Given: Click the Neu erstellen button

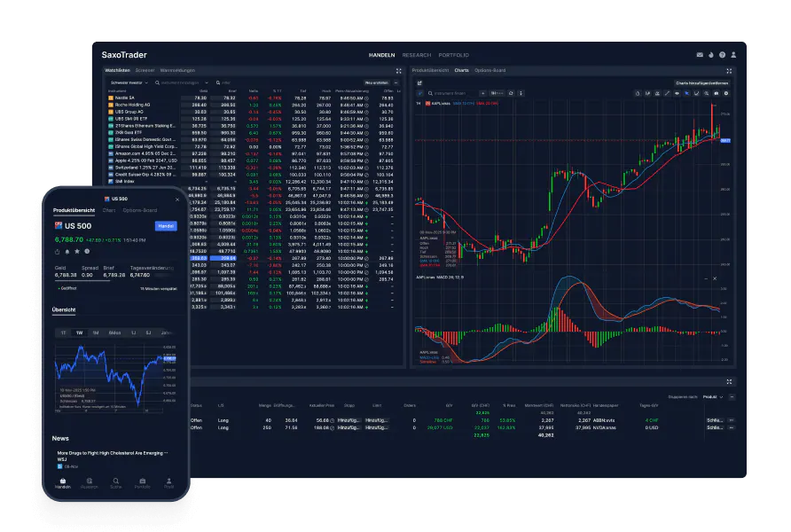Looking at the screenshot, I should [375, 82].
